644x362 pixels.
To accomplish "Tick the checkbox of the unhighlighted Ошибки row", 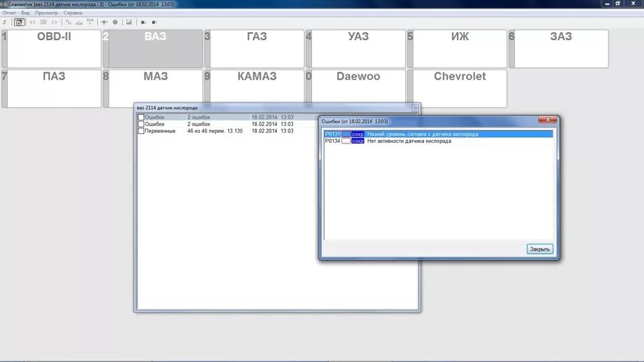I will click(141, 124).
